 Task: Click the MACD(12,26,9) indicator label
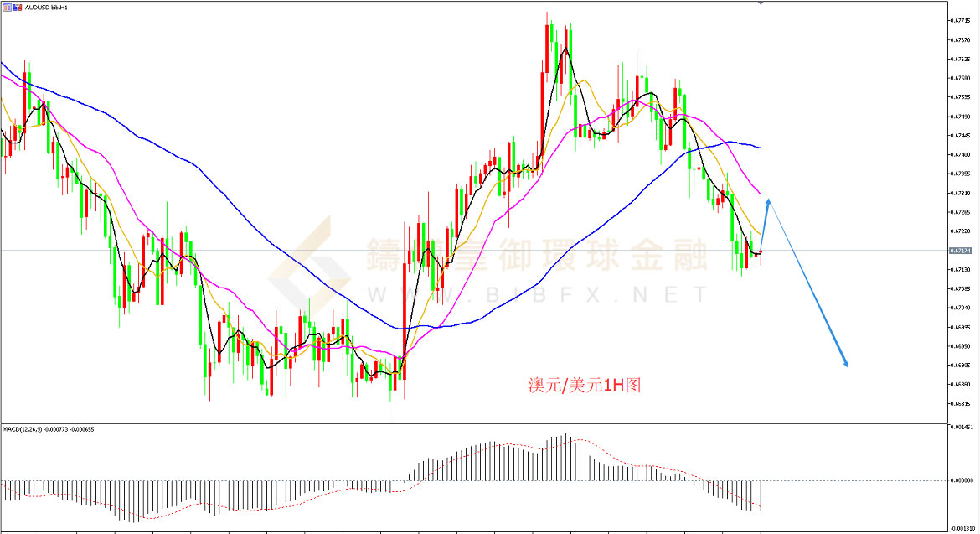pos(48,429)
